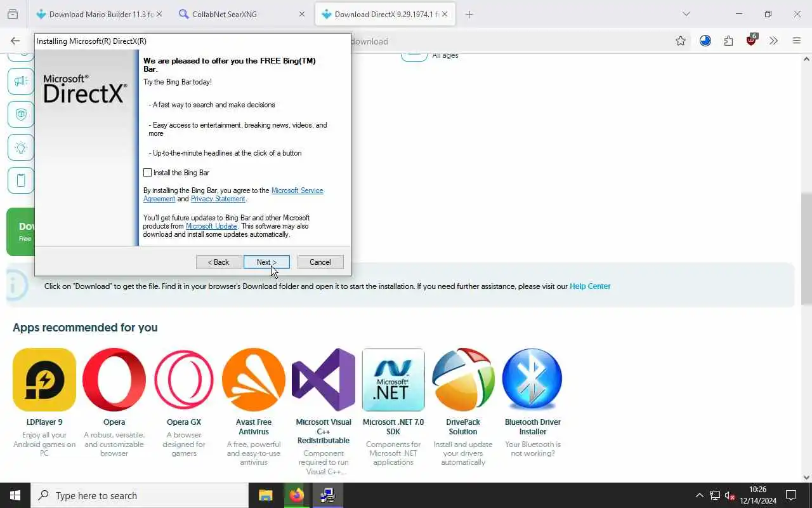Click the blue circular extension icon
This screenshot has height=508, width=812.
pyautogui.click(x=705, y=41)
